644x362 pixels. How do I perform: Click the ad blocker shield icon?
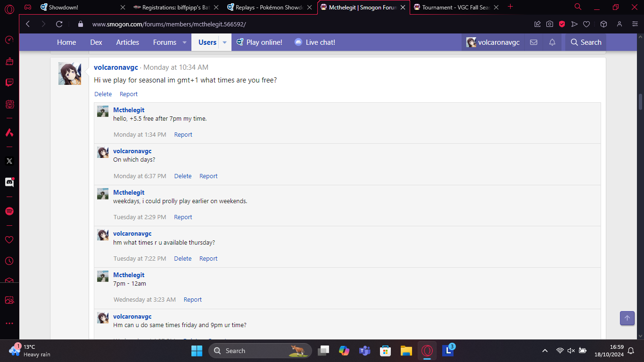tap(562, 24)
